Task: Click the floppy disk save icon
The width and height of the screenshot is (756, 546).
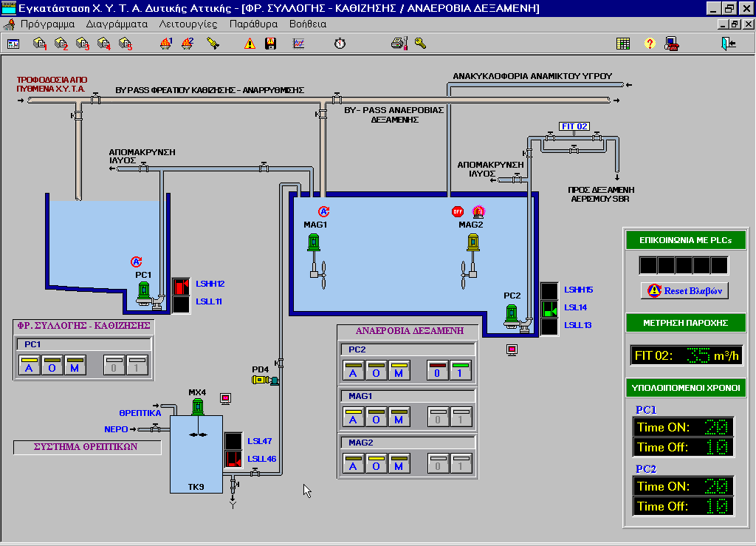Action: point(271,44)
